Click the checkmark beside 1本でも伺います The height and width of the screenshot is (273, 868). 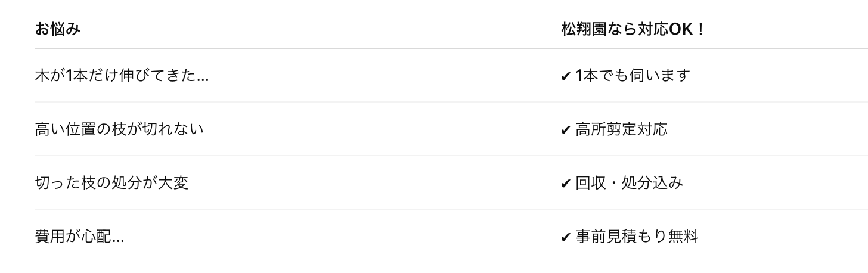[566, 76]
